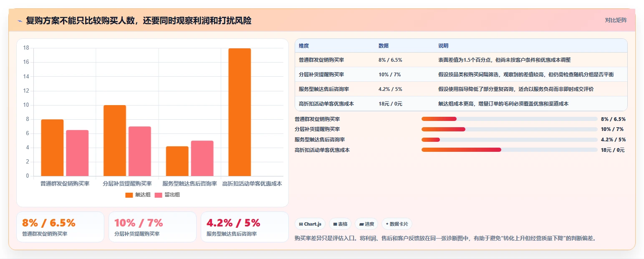Click the chart x-axis label 服务型触达售后咨询率
The height and width of the screenshot is (259, 644).
(189, 184)
